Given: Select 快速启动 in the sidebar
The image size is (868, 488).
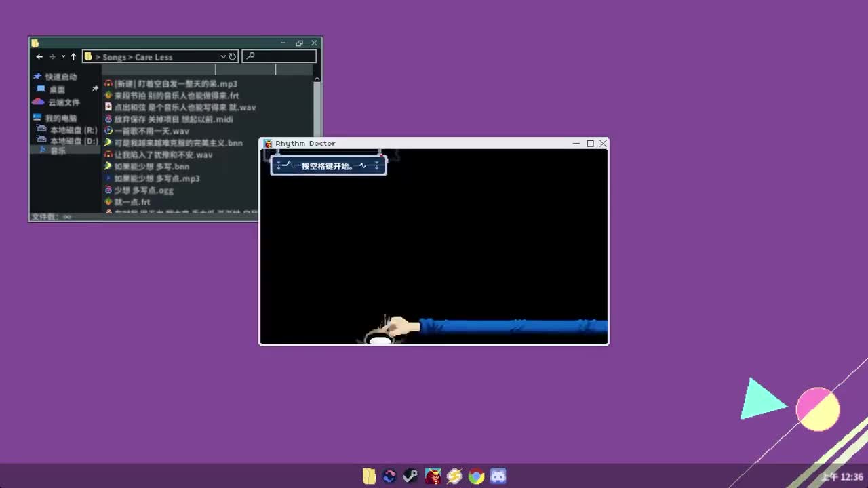Looking at the screenshot, I should [61, 77].
